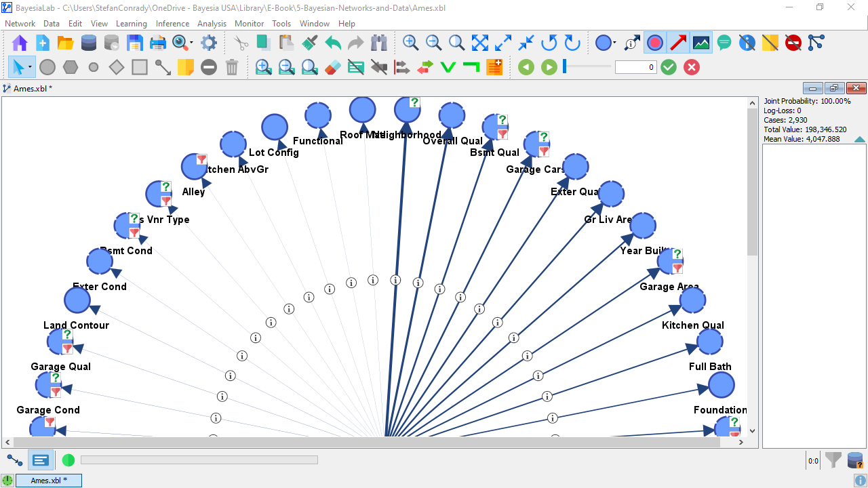The image size is (868, 488).
Task: Open the Data menu
Action: [x=52, y=23]
